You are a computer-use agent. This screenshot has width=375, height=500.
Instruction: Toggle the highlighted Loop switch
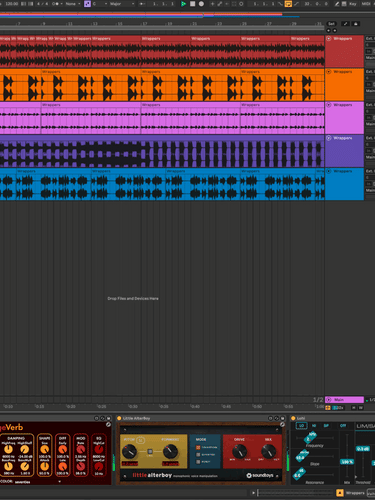click(288, 4)
